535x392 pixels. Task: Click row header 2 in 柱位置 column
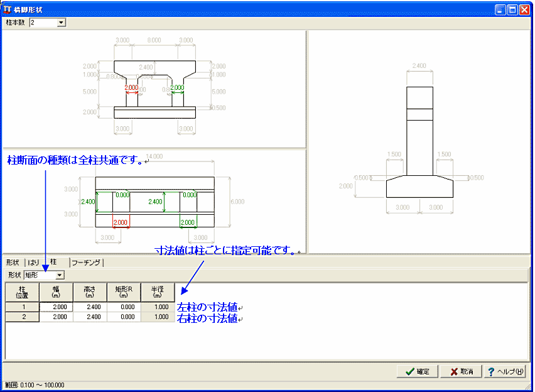[23, 317]
